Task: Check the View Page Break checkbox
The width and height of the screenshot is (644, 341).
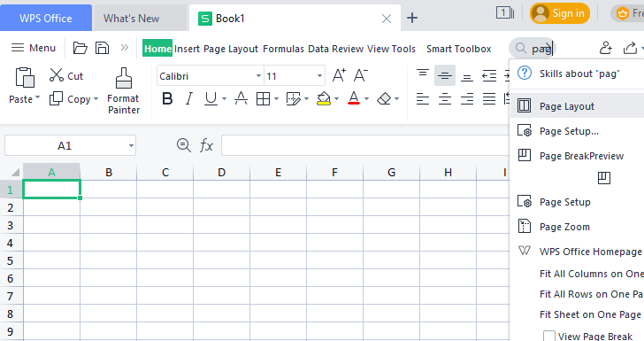Action: [x=549, y=336]
